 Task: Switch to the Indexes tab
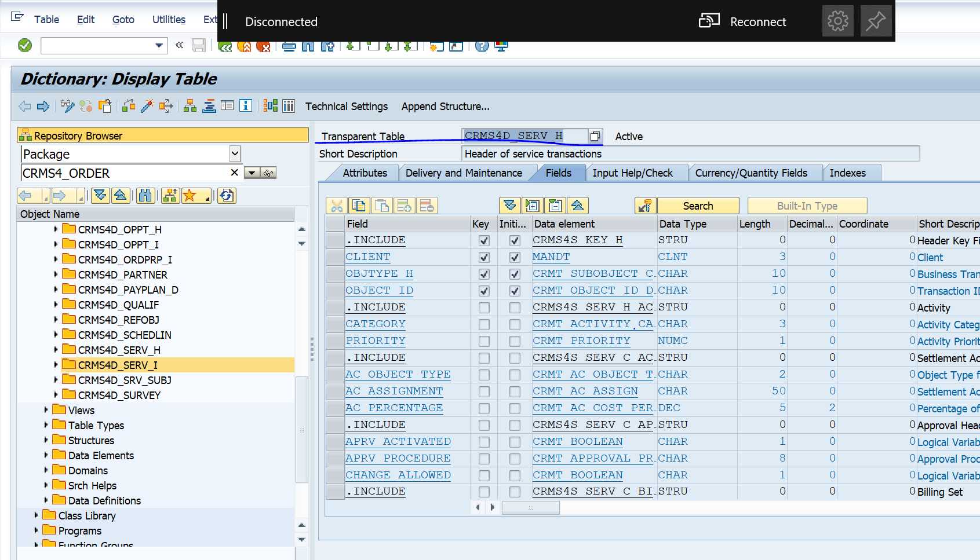coord(847,173)
